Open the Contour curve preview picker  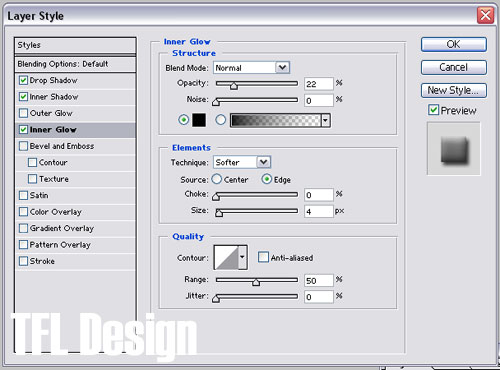(x=226, y=257)
